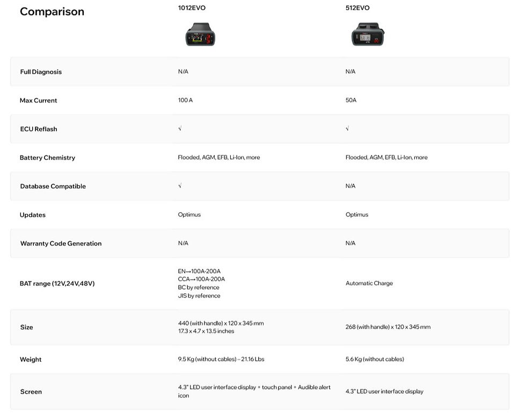Click the 100 A max current value
Screen dimensions: 526x420
185,100
